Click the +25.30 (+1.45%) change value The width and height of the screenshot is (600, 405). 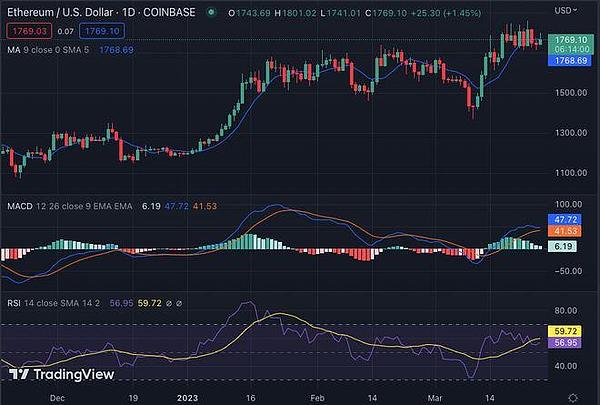(x=446, y=13)
